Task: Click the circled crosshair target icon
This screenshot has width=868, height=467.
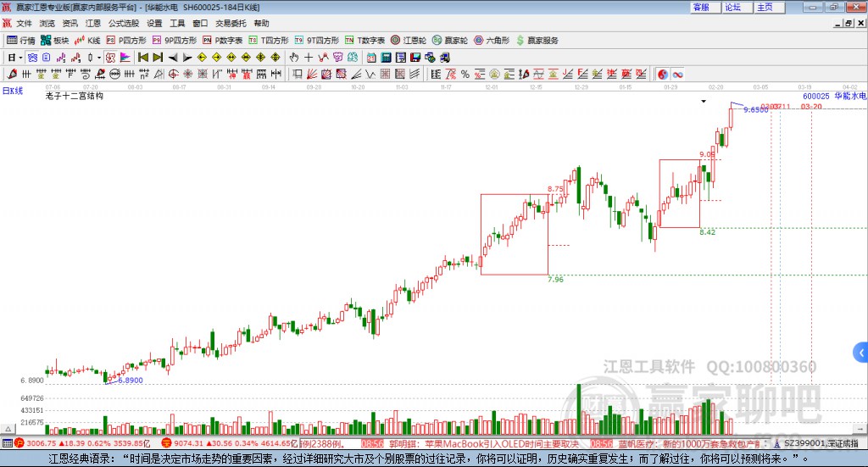Action: point(173,74)
